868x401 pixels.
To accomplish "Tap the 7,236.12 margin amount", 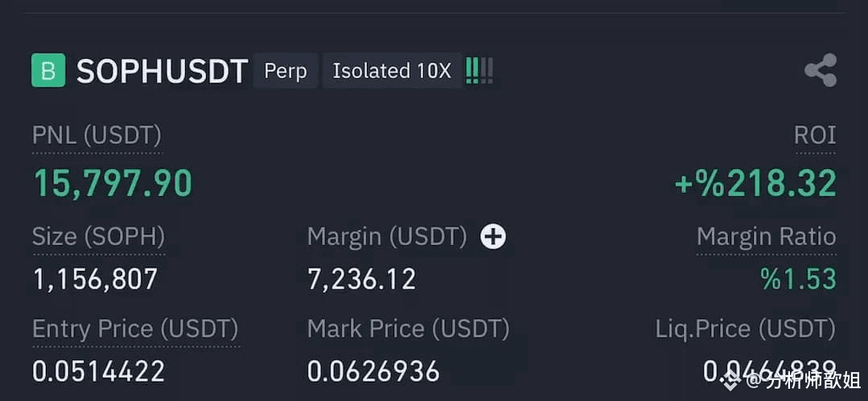I will (x=361, y=280).
